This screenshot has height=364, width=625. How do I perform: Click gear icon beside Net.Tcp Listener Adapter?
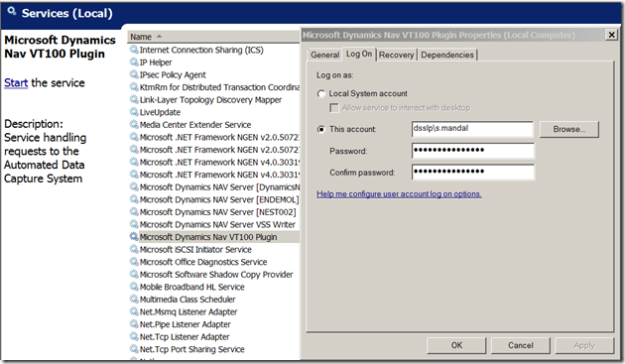[134, 336]
